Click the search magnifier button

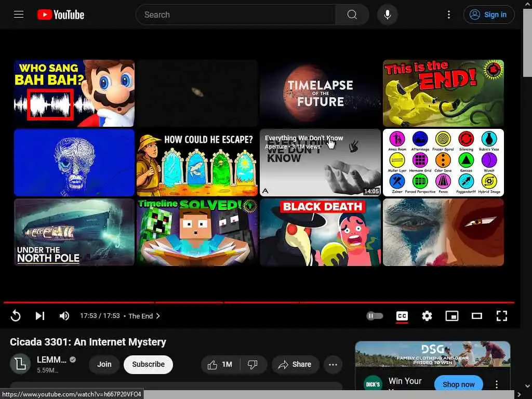coord(352,15)
